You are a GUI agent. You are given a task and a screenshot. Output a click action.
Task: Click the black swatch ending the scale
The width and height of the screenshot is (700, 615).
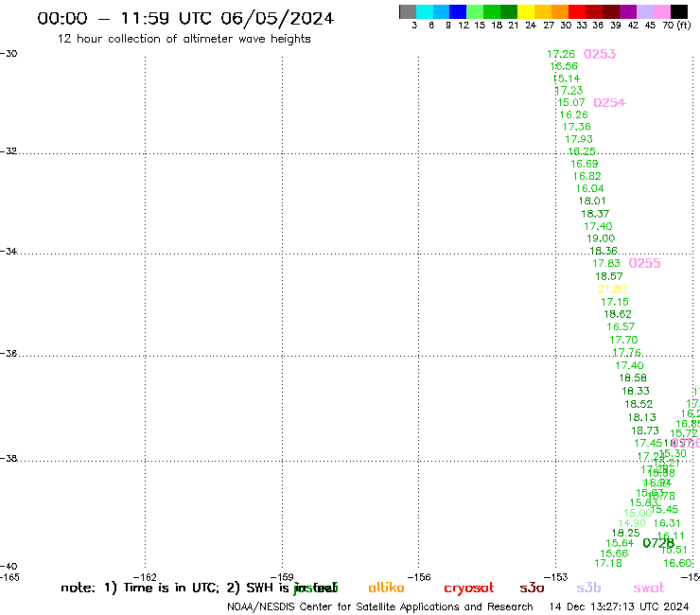[x=679, y=11]
